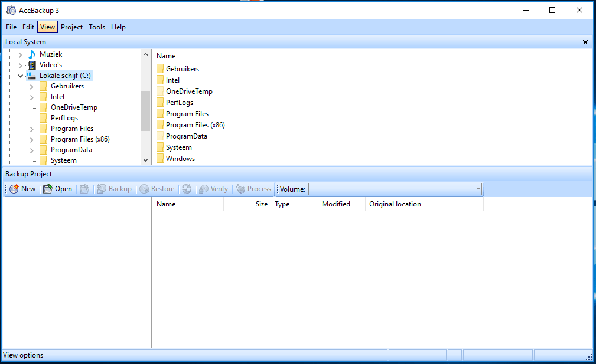Select PerfLogs in the tree

click(64, 118)
